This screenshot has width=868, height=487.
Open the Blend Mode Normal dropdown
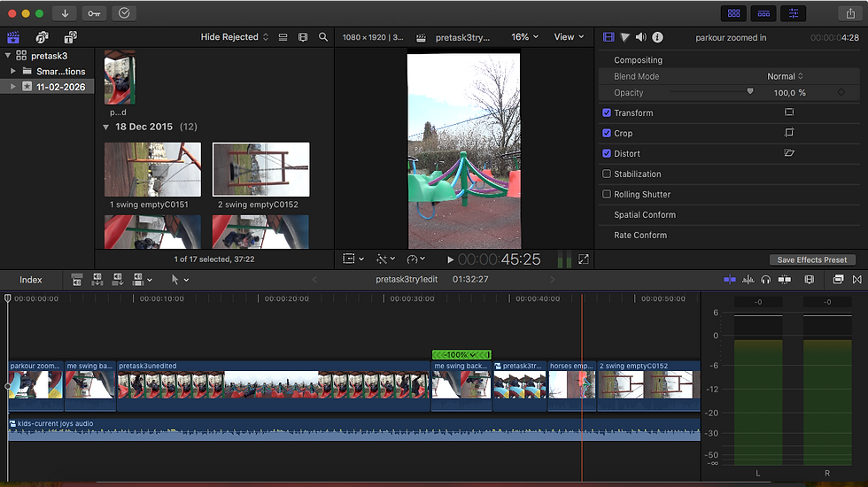tap(785, 76)
